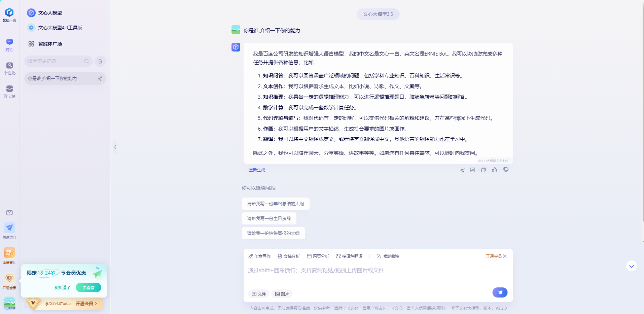Click 去查看 in the membership promo
Image resolution: width=644 pixels, height=314 pixels.
(88, 287)
